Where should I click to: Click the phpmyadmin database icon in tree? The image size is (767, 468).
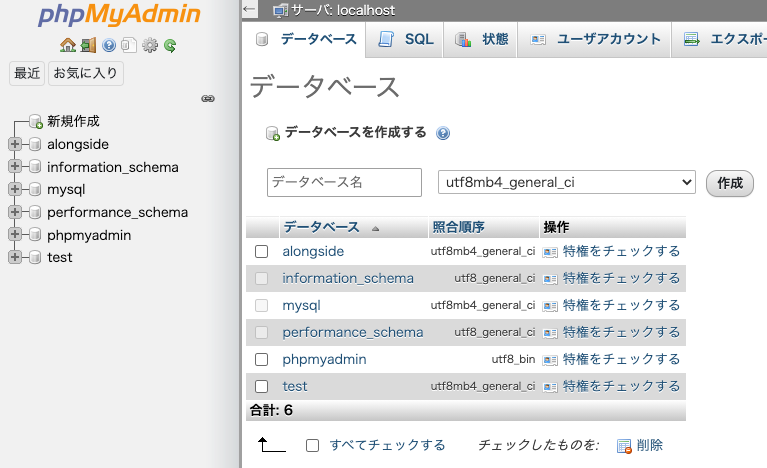(x=35, y=235)
